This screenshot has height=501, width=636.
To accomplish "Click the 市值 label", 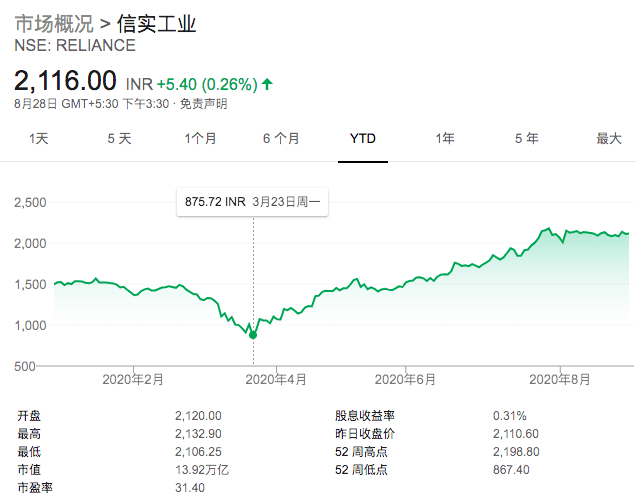I will 29,470.
